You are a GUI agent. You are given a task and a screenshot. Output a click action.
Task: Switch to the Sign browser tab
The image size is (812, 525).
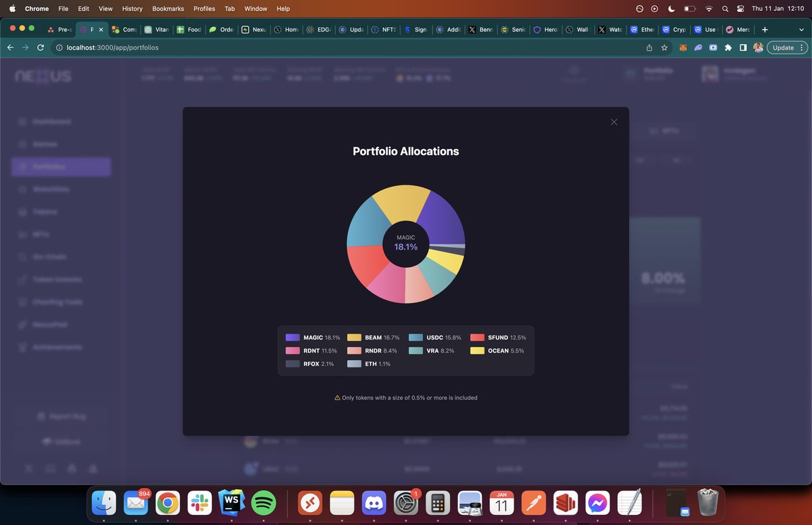pos(416,30)
